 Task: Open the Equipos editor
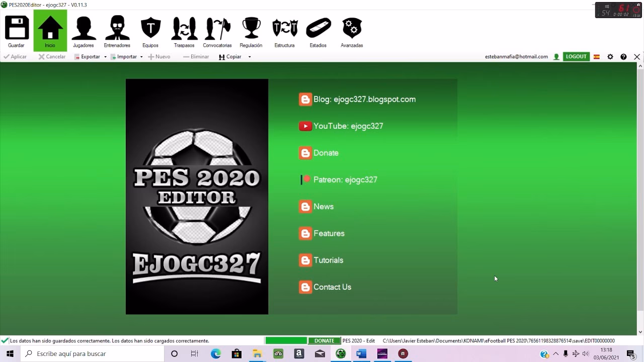point(150,31)
